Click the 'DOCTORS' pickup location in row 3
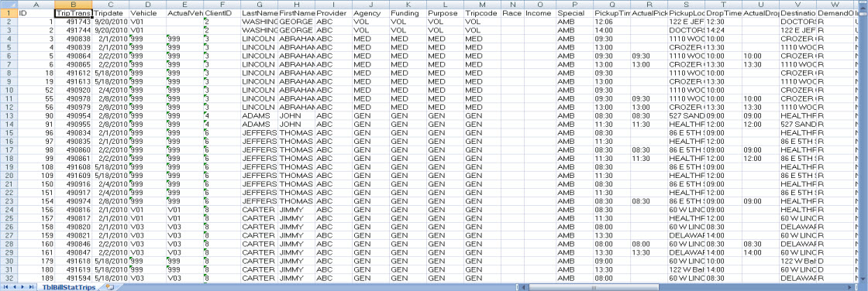 click(686, 30)
